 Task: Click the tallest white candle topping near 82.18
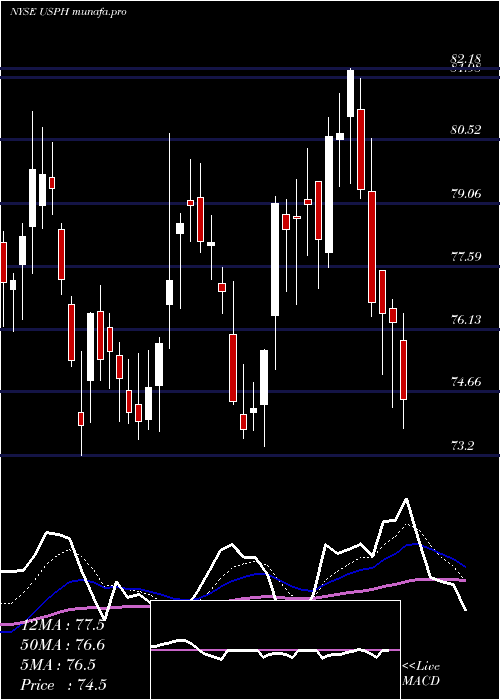coord(350,93)
